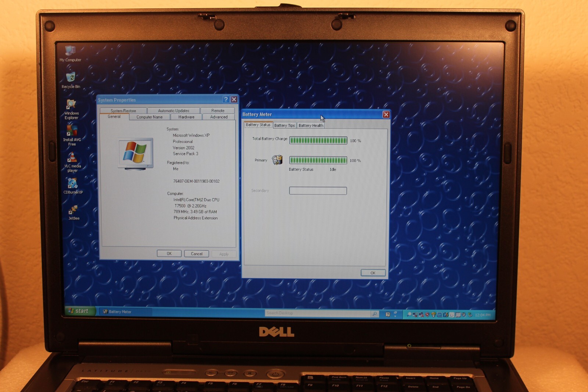Click the Total Battery Charge progress bar
Viewport: 588px width, 392px height.
click(318, 140)
